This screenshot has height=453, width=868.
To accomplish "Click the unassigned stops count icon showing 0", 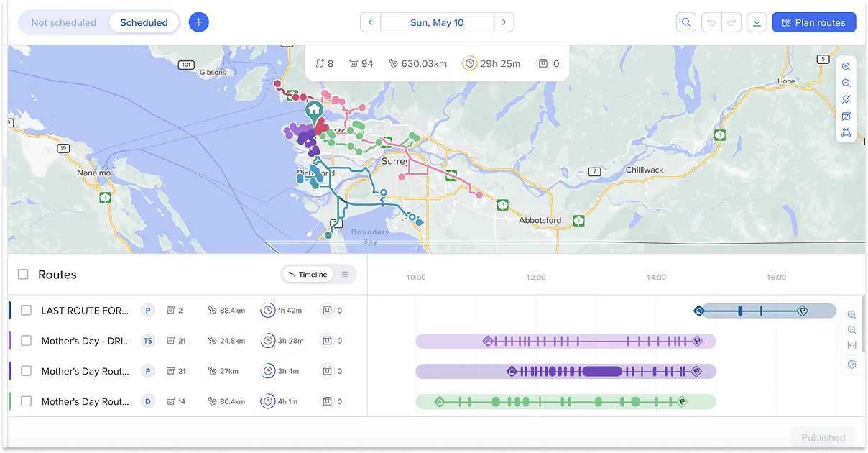I will [x=542, y=63].
